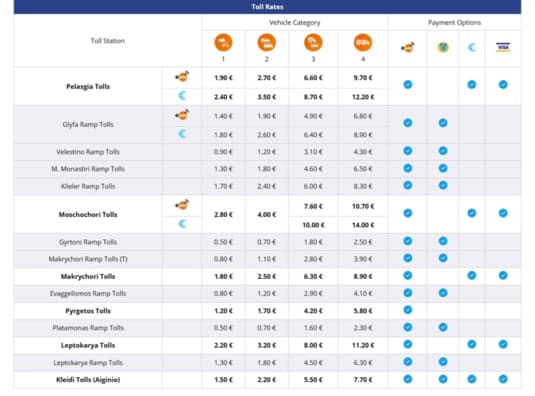Click the vehicle category 4 orange icon

[363, 43]
